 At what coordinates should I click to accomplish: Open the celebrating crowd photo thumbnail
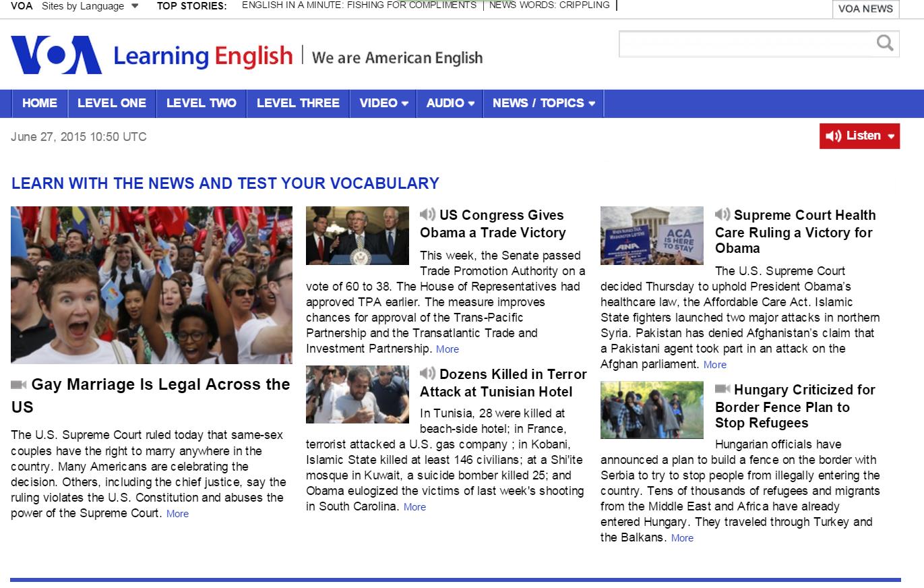(152, 285)
